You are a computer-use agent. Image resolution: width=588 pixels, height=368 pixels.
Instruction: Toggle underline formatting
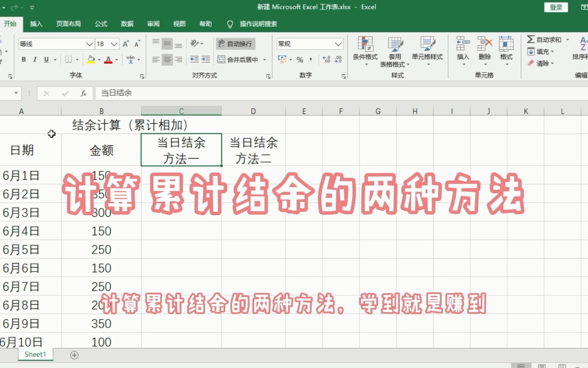46,60
